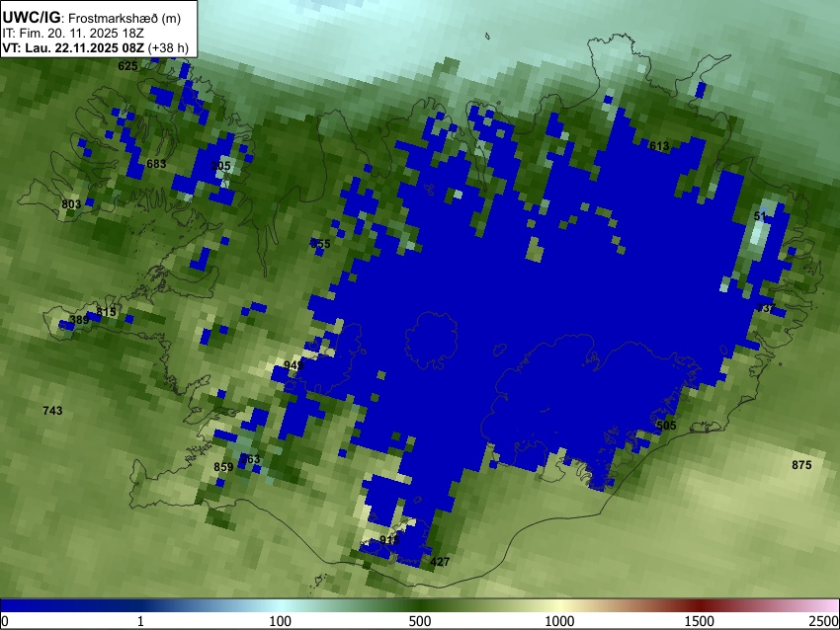Click the legend tick label 500
This screenshot has height=630, width=840.
click(x=420, y=621)
